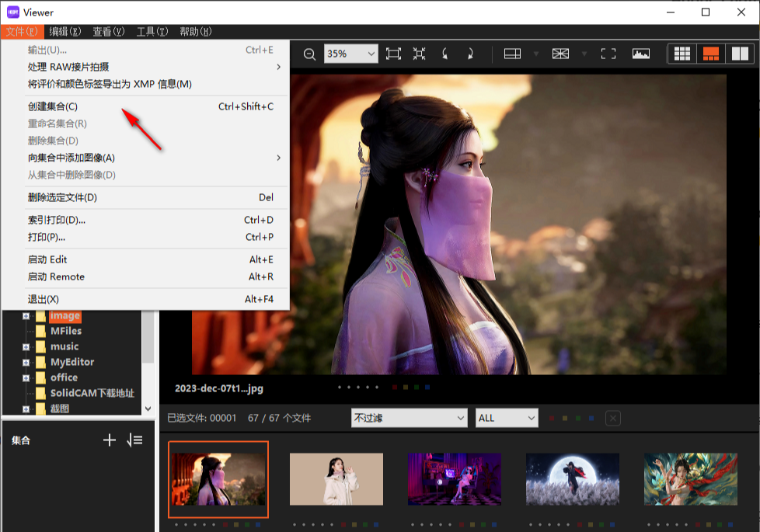Show the histogram display
Viewport: 760px width, 532px height.
click(x=640, y=54)
